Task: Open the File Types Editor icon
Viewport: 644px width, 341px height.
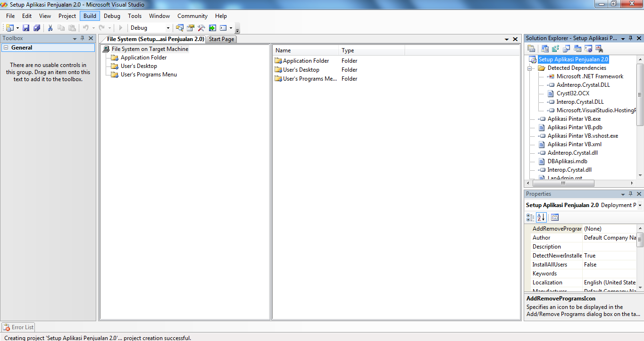Action: 567,49
